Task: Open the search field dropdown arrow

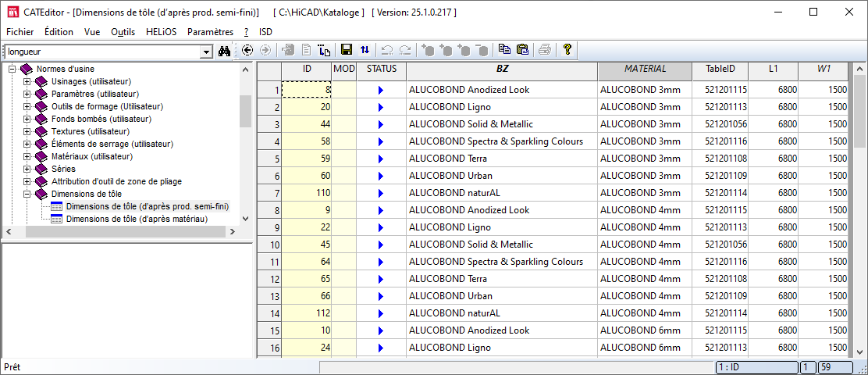Action: click(206, 52)
